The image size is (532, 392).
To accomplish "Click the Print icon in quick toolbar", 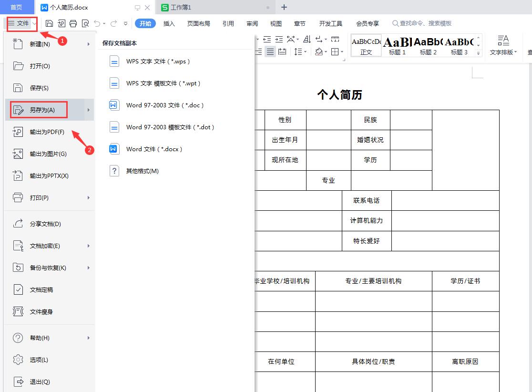I will 73,23.
